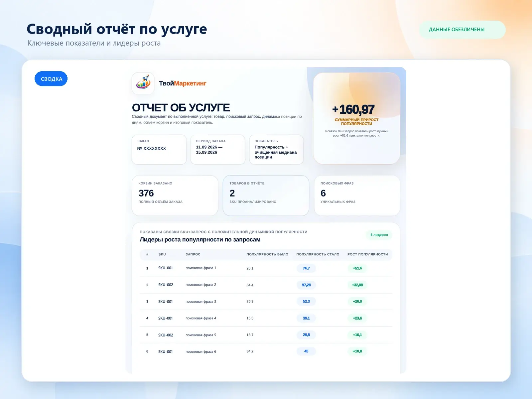Click the +16,1 growth badge
This screenshot has height=399, width=532.
coord(357,335)
